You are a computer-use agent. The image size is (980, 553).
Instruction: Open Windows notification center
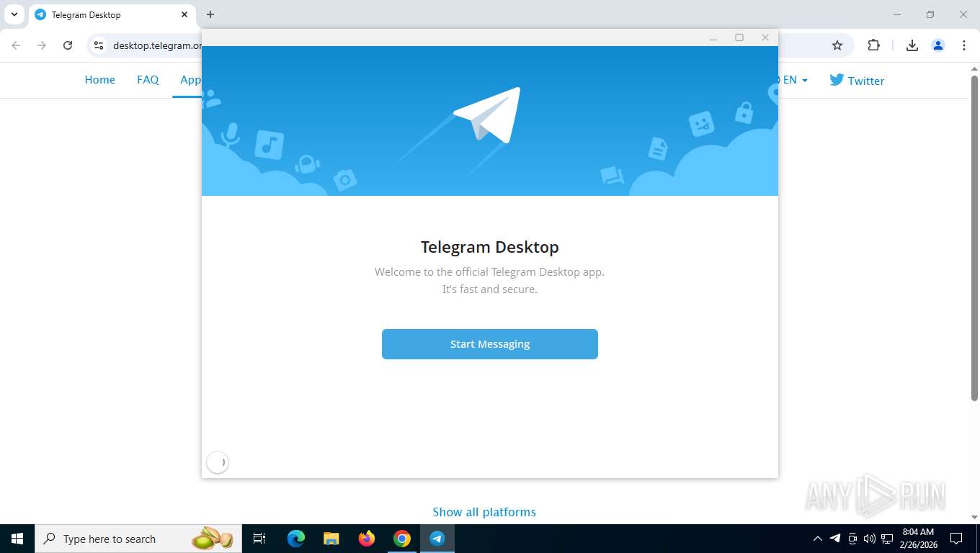(956, 539)
